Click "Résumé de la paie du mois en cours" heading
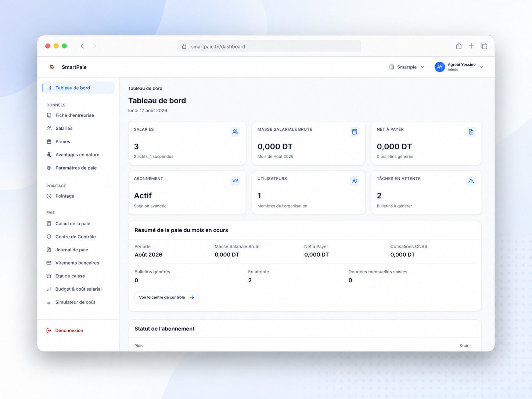The width and height of the screenshot is (532, 399). [181, 230]
